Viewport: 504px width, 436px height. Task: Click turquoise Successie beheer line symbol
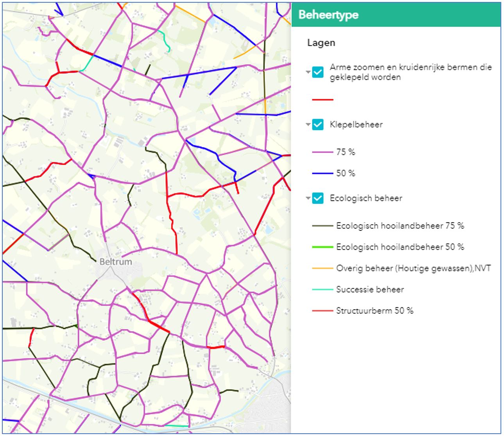coord(323,289)
